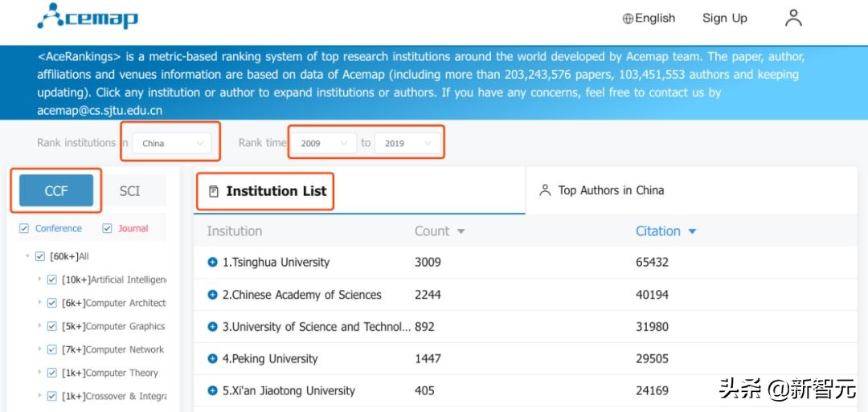Sort by Citation arrow

click(692, 232)
